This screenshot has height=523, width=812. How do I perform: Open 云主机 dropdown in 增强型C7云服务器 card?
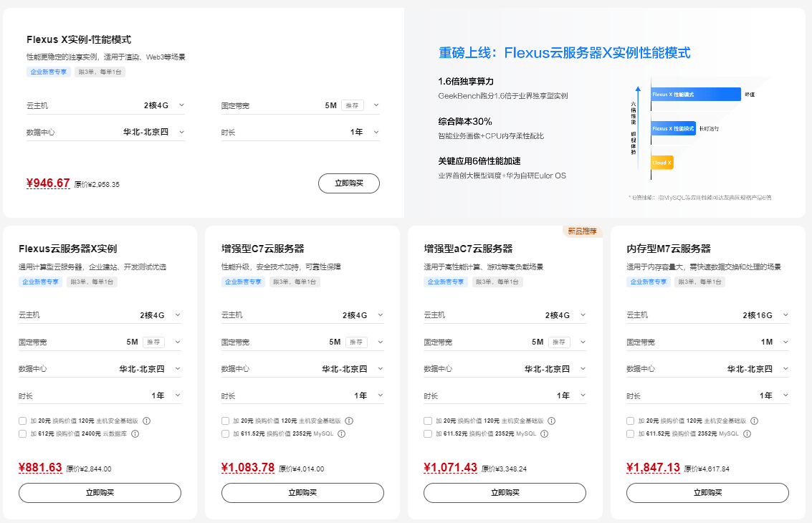coord(302,315)
